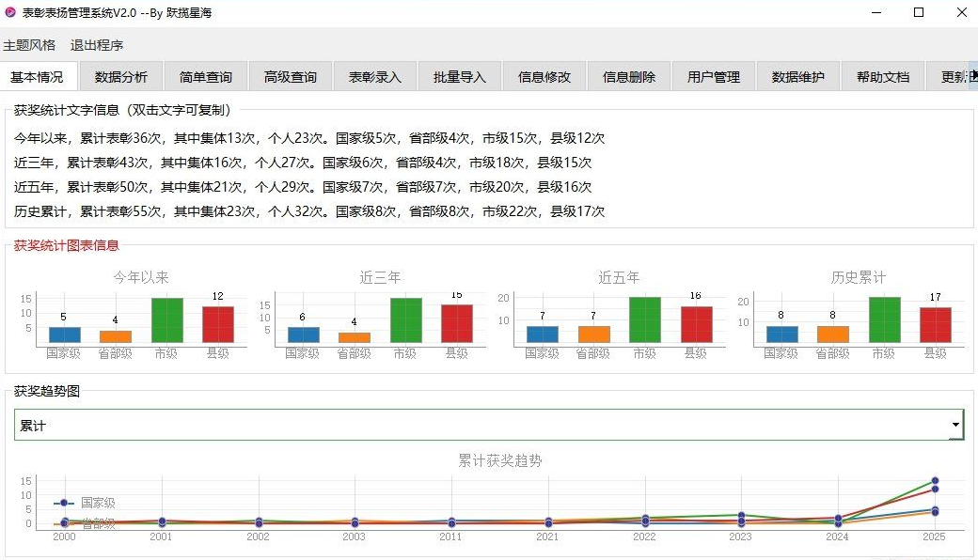Click the 2023 data point on green line

(742, 516)
